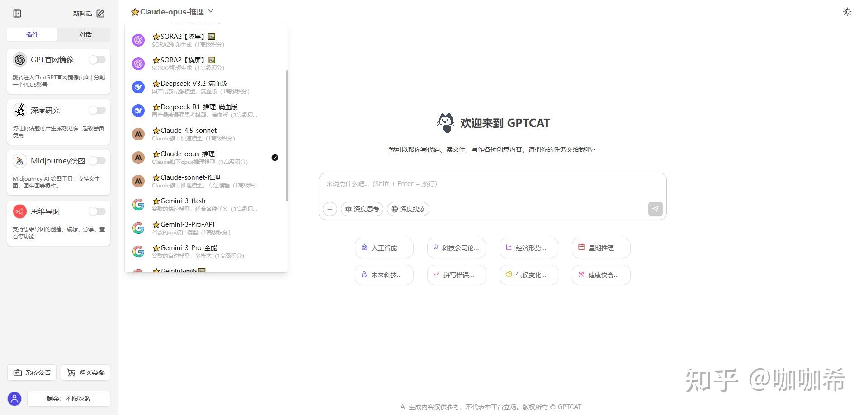Enable the GPT官网镜像 plugin toggle
The width and height of the screenshot is (868, 415).
click(x=97, y=60)
